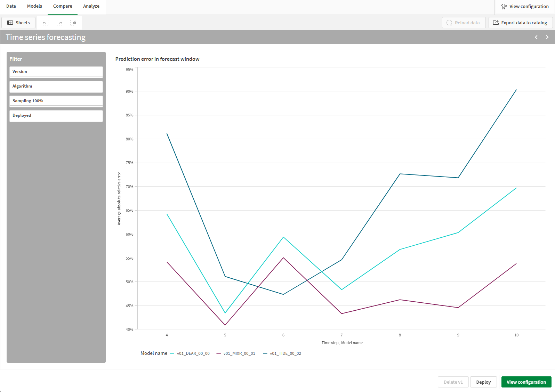This screenshot has height=392, width=555.
Task: Select v01_TIDE_00_02 legend entry
Action: (x=285, y=353)
